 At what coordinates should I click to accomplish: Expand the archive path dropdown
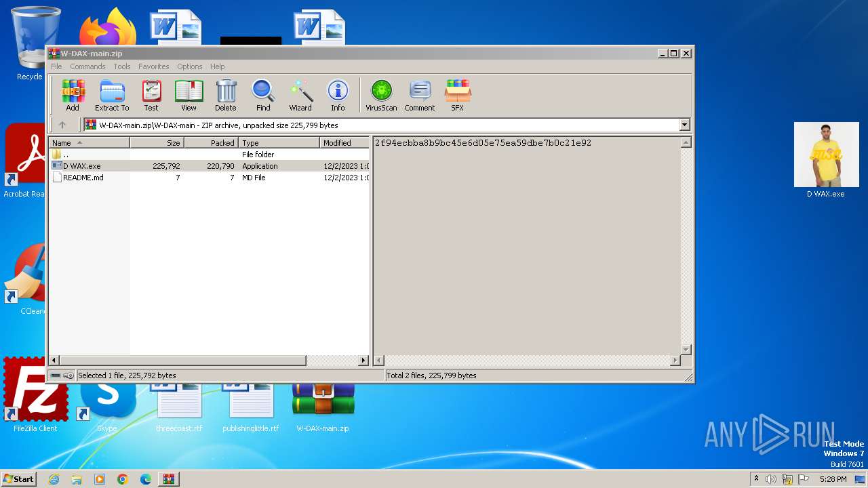coord(684,125)
